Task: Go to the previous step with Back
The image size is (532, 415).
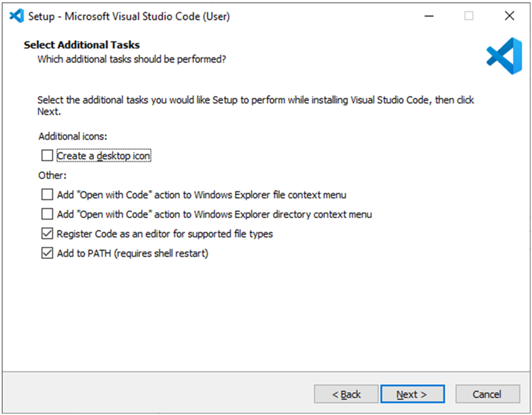Action: pos(346,394)
